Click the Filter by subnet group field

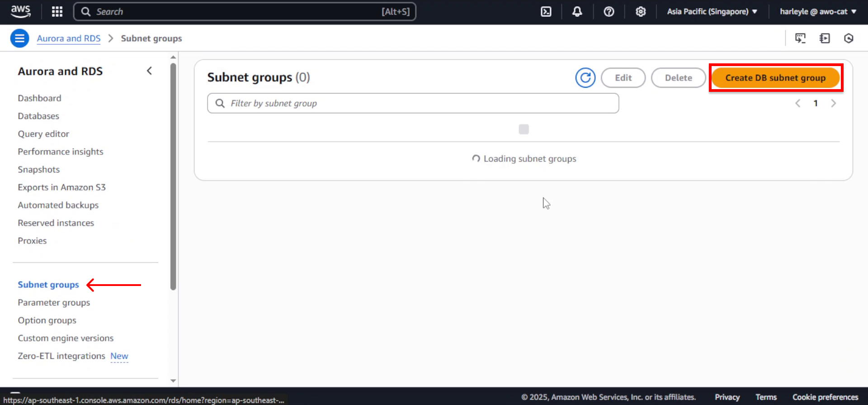pyautogui.click(x=413, y=104)
